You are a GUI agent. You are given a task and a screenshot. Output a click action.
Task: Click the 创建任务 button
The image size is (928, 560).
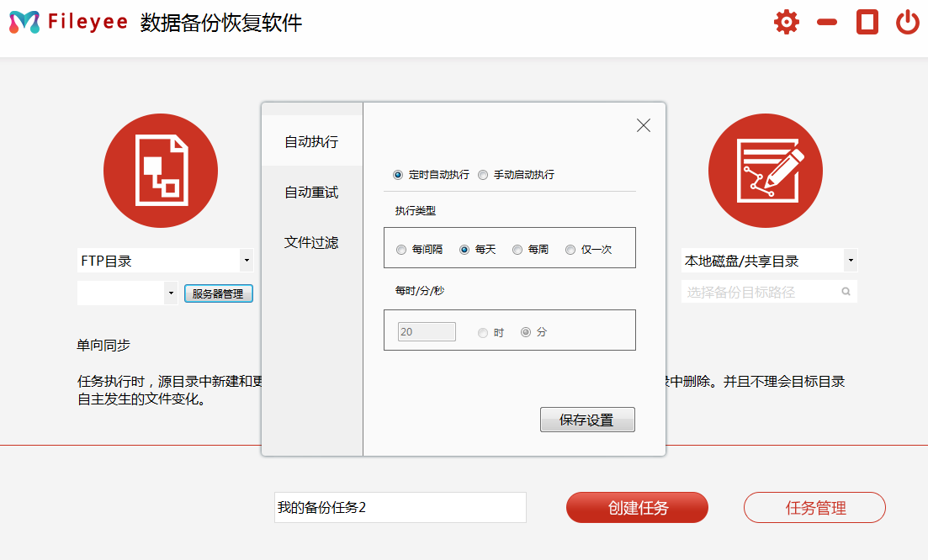tap(637, 508)
